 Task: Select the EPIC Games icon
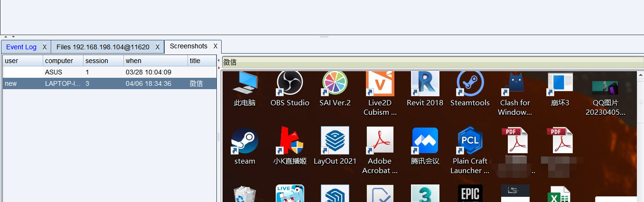tap(470, 193)
